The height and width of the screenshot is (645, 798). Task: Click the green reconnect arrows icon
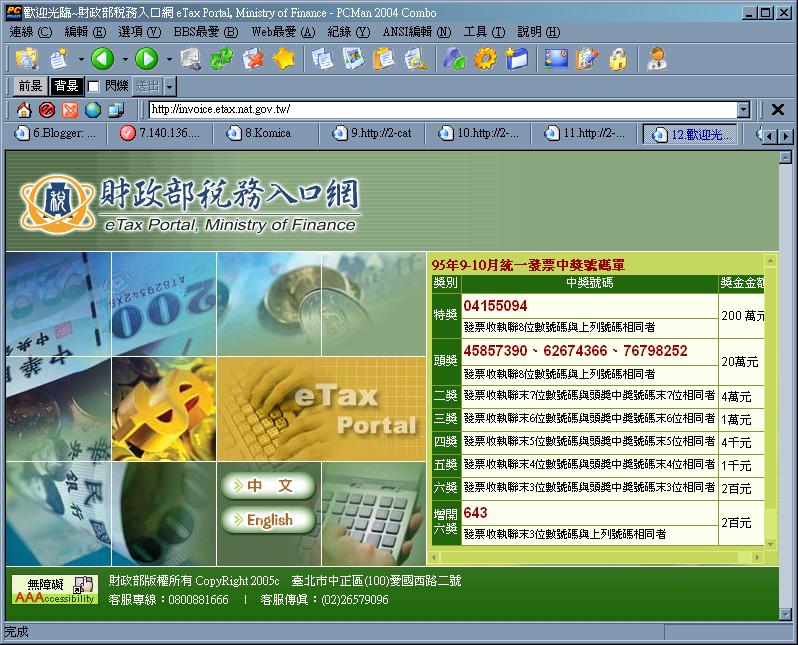tap(222, 59)
